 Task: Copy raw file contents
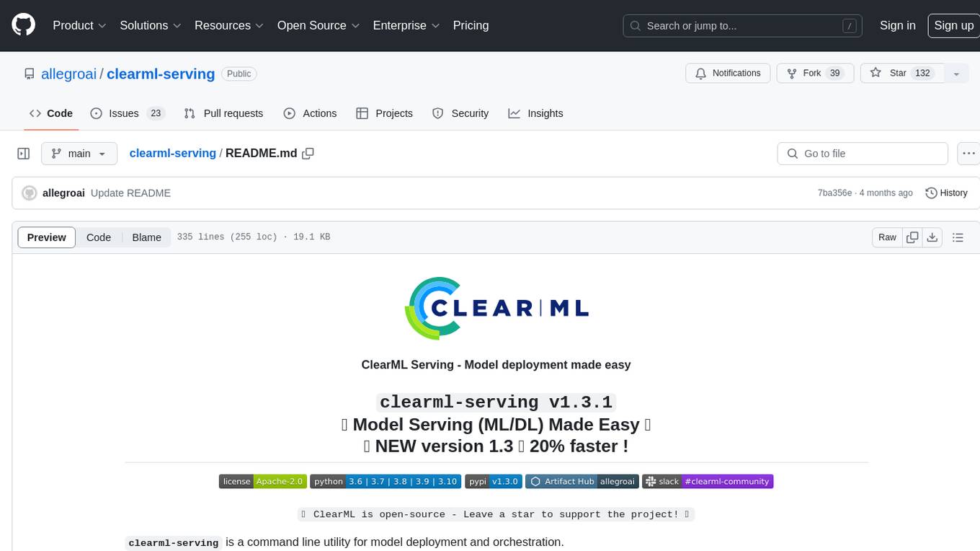point(912,237)
